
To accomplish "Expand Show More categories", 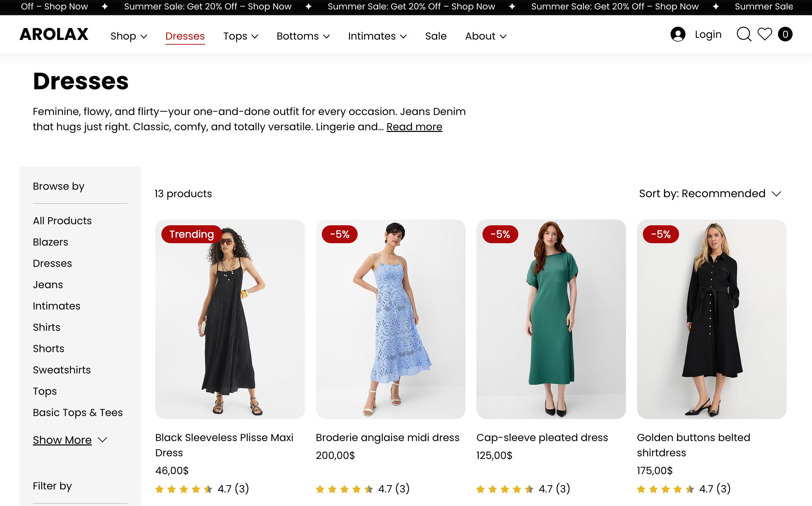I will tap(70, 440).
